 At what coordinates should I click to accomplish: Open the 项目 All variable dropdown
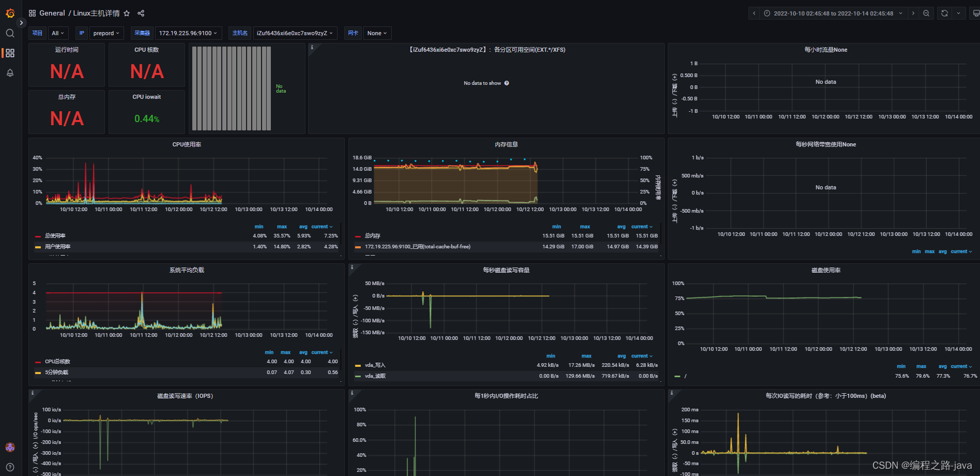tap(58, 33)
